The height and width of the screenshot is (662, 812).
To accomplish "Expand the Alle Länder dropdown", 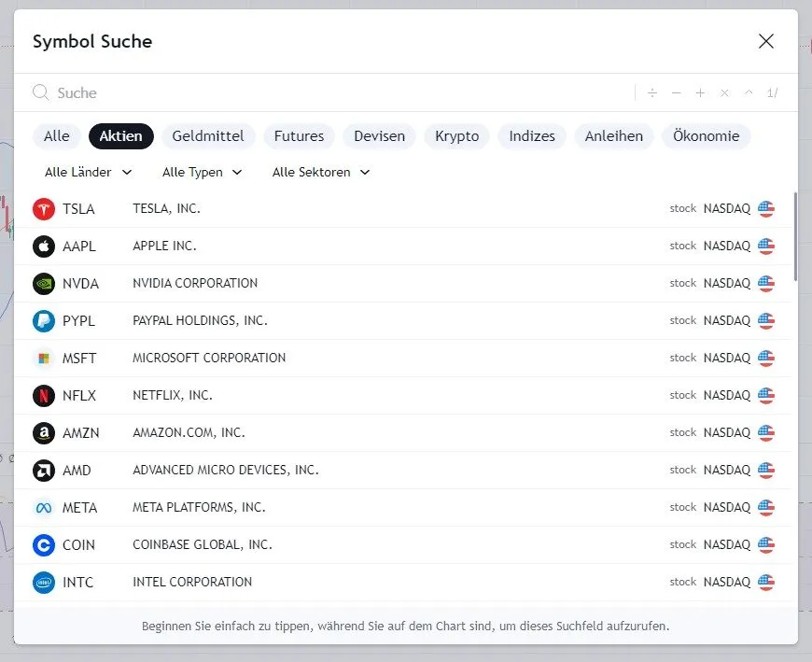I will [89, 172].
